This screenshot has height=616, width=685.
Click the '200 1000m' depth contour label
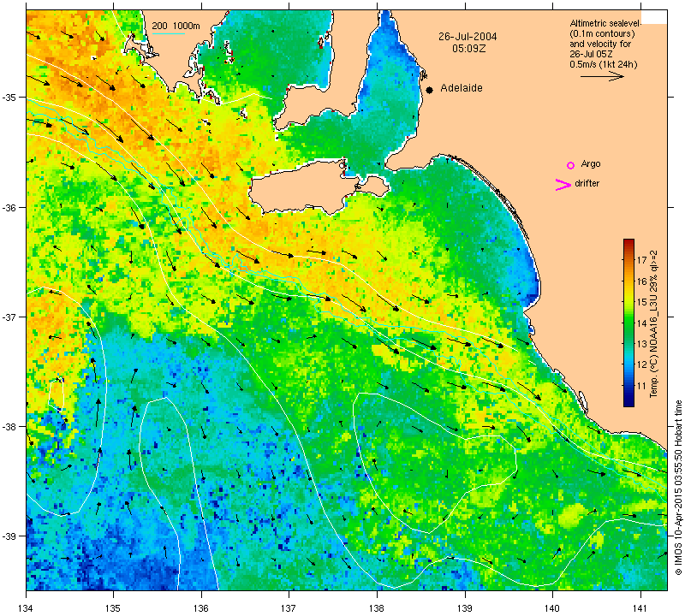[176, 26]
